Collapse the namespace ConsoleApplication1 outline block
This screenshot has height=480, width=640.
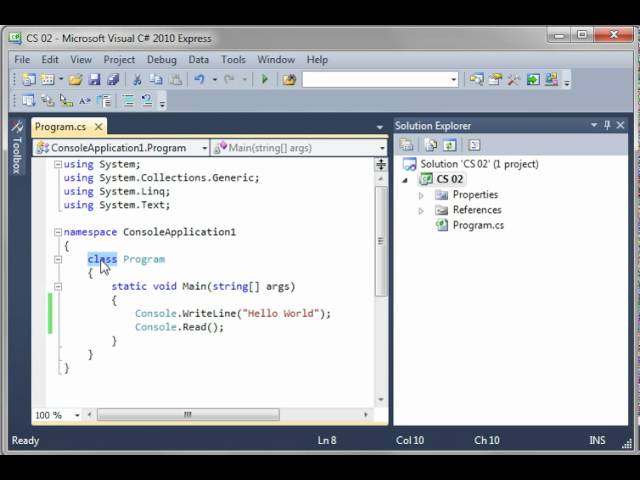[x=58, y=232]
